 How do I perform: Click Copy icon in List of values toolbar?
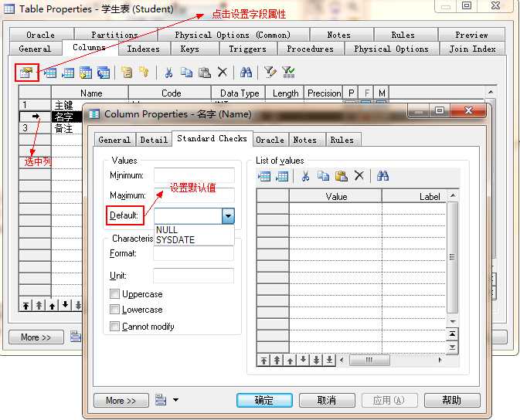323,176
